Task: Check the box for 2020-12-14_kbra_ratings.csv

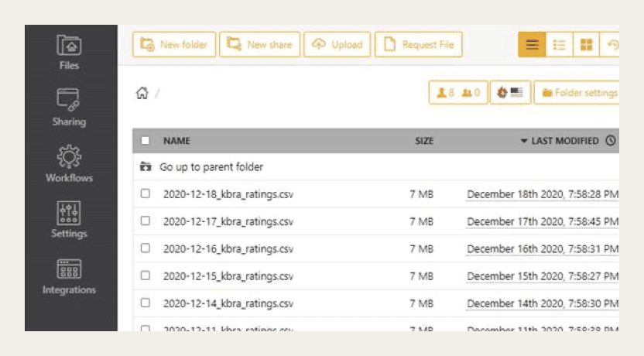Action: coord(146,303)
